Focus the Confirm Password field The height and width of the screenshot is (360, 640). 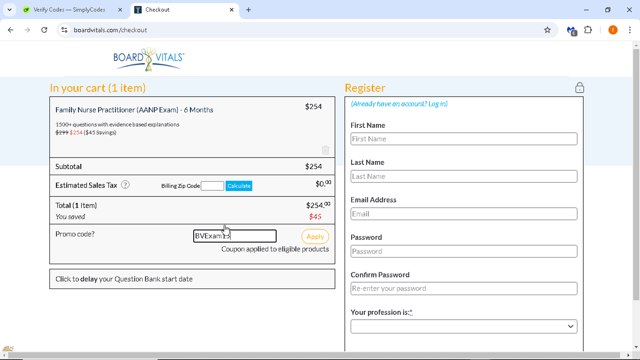point(464,288)
